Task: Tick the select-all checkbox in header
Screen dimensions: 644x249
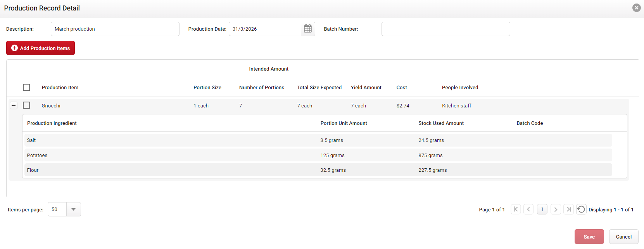Action: point(26,87)
